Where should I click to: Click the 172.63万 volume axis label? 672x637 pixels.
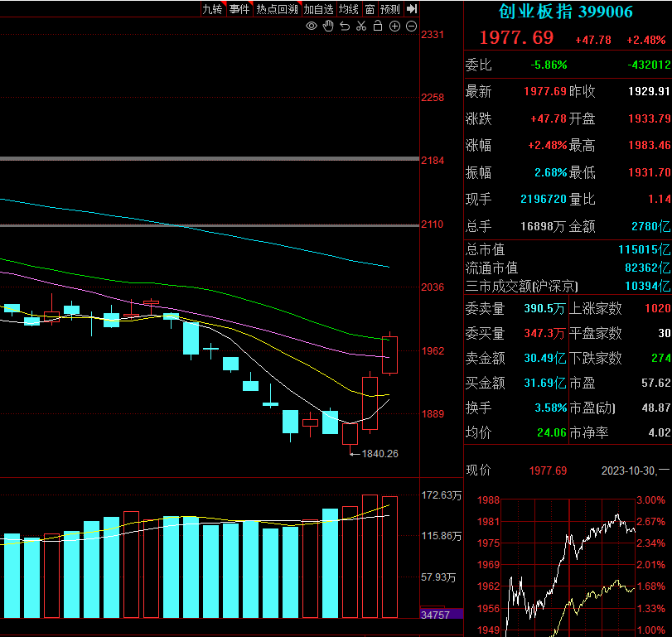tap(442, 495)
